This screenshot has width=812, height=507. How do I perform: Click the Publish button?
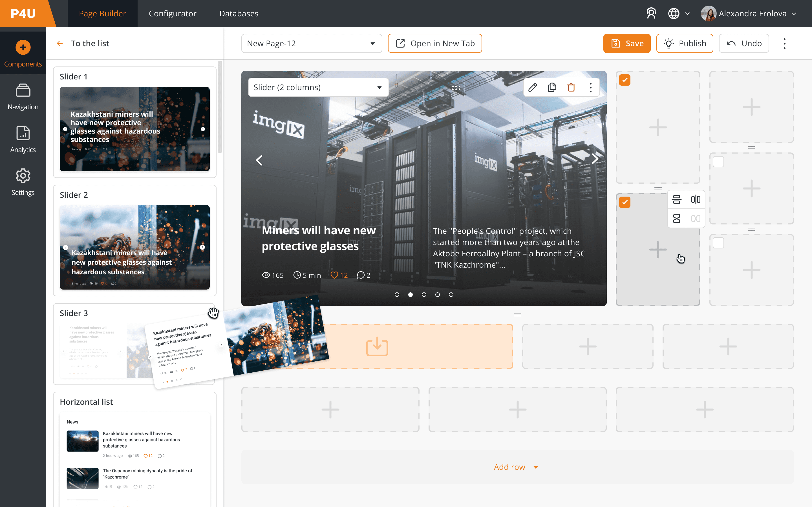[x=685, y=44]
